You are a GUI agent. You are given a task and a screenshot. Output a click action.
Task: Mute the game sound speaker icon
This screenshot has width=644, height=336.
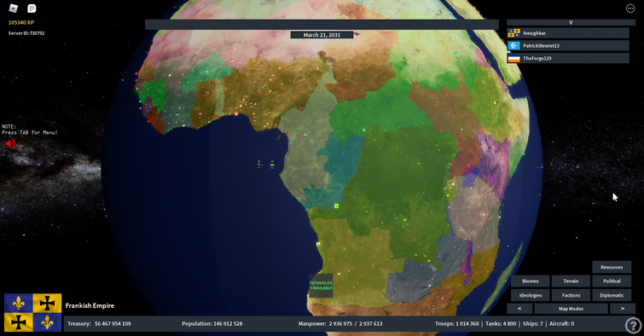(x=10, y=143)
